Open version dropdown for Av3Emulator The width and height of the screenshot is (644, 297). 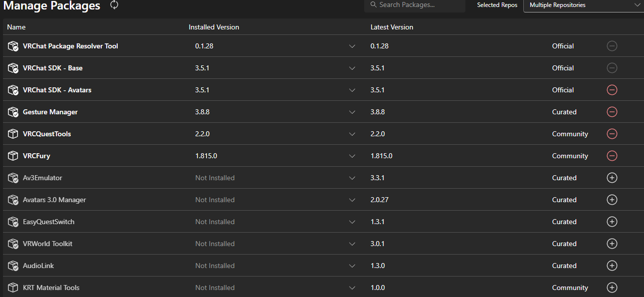tap(352, 178)
